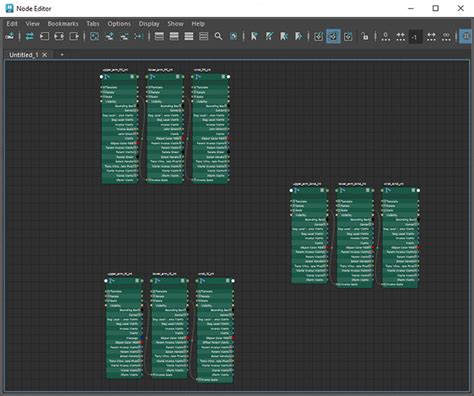Open the Bookmarks menu
Image resolution: width=474 pixels, height=396 pixels.
click(63, 24)
